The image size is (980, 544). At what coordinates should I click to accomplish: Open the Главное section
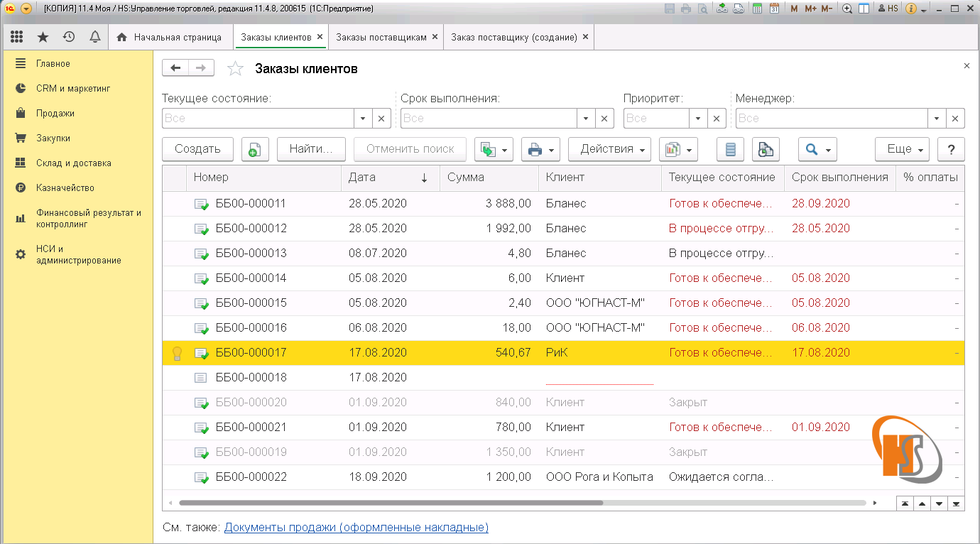point(78,64)
